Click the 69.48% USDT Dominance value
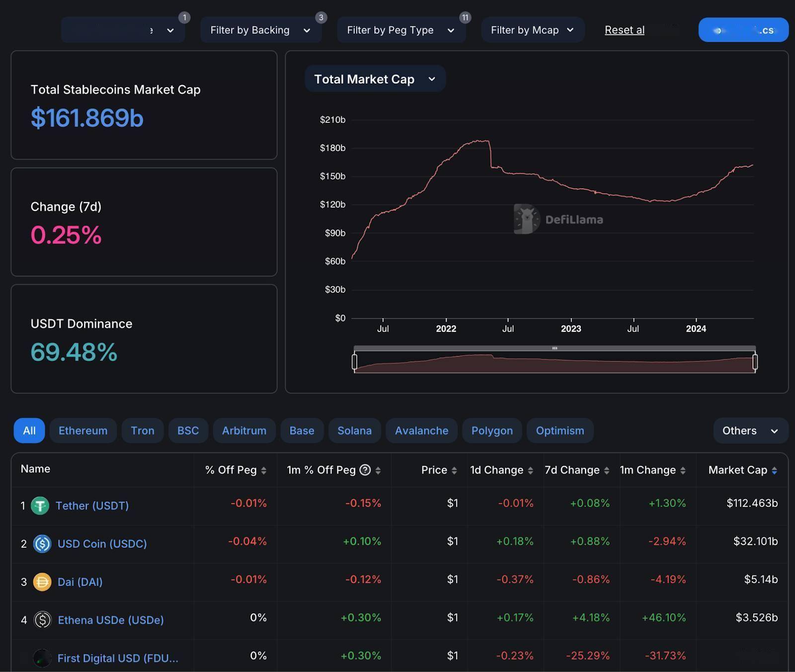The image size is (795, 672). 74,352
